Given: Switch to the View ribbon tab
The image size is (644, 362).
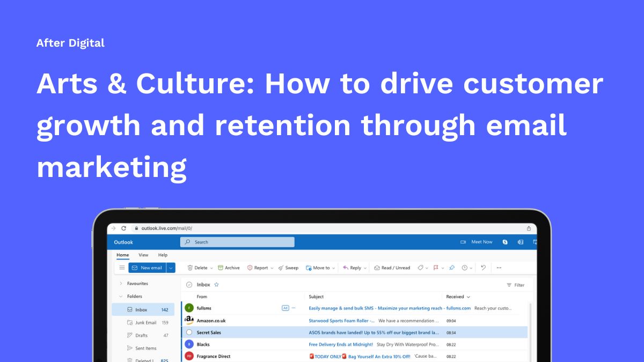Looking at the screenshot, I should click(x=143, y=255).
